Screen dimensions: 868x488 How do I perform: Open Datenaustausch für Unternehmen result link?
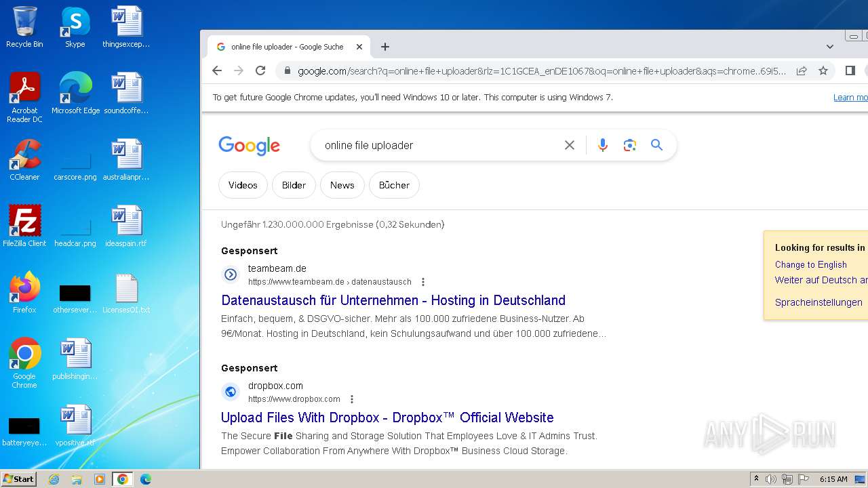tap(393, 300)
